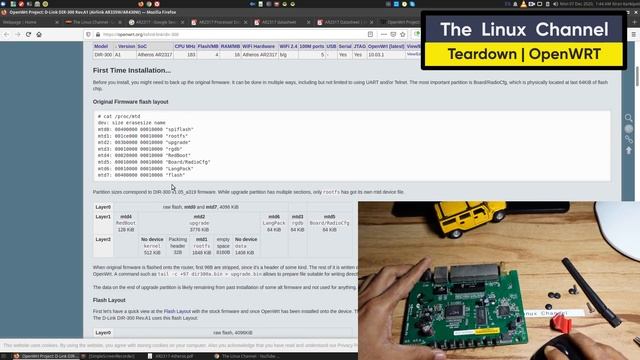Click the notification bell tray icon
The height and width of the screenshot is (360, 640).
[515, 4]
